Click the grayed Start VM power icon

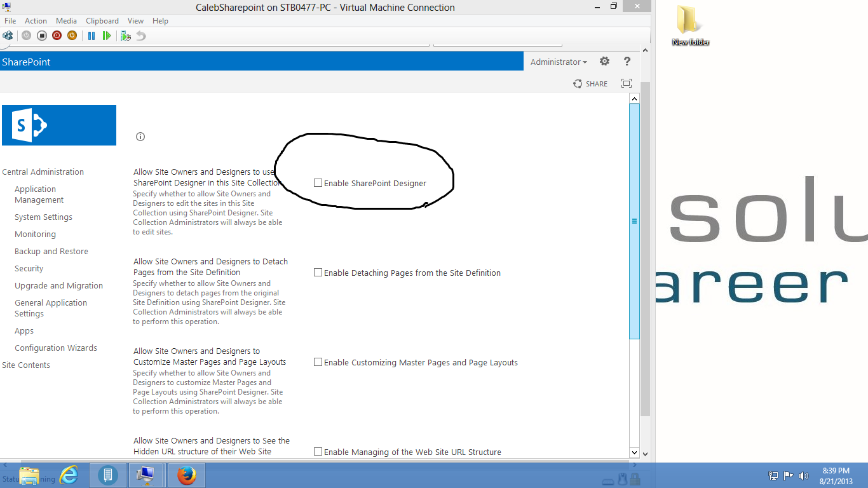26,36
